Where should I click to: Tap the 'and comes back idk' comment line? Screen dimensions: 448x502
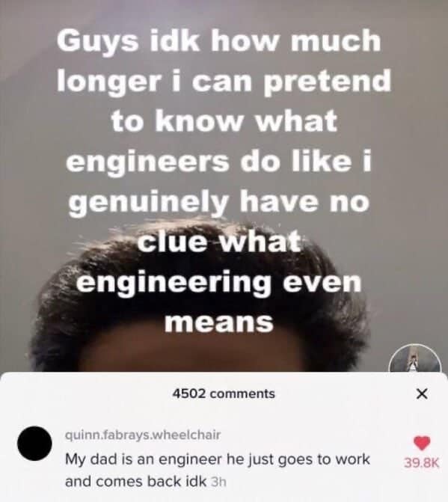pyautogui.click(x=136, y=482)
